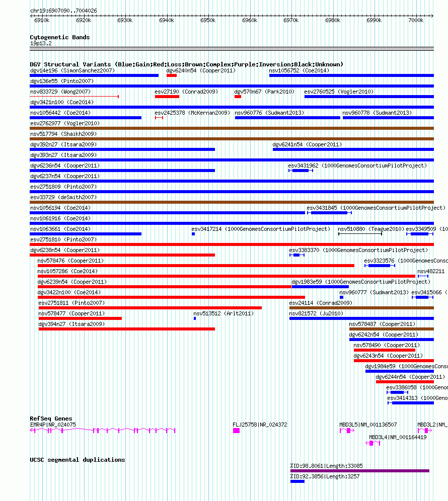Click esv2751811 (Pinto2007) label

click(x=71, y=303)
